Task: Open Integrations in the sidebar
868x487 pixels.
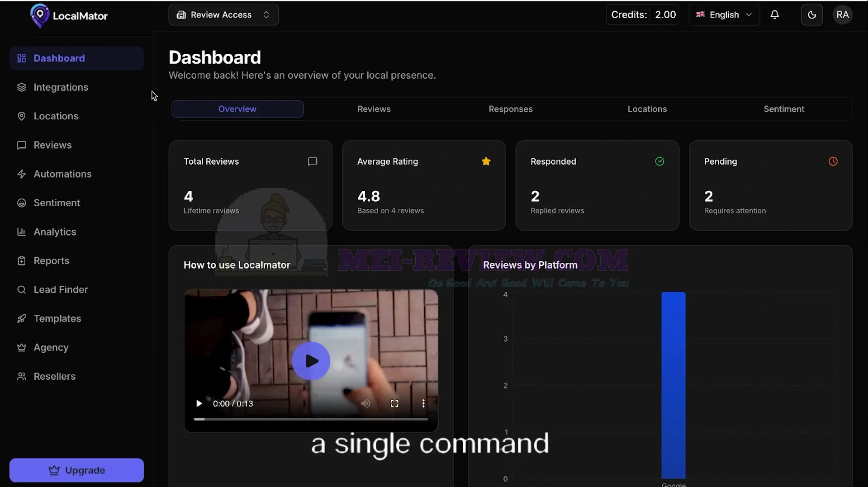Action: click(76, 87)
